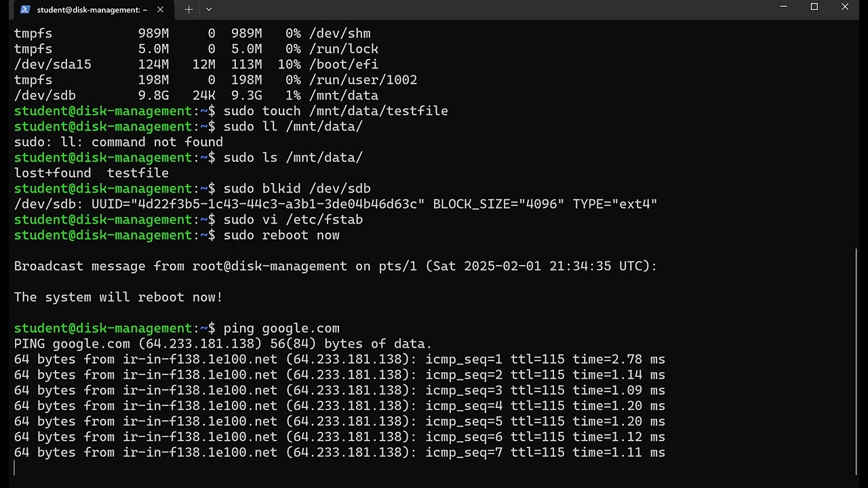The image size is (868, 488).
Task: Click the "sudo reboot now" command text
Action: (x=281, y=235)
